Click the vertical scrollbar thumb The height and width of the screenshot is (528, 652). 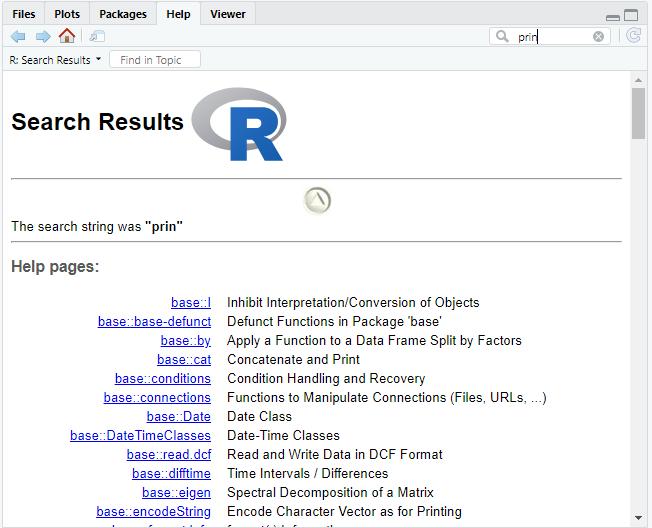point(638,113)
